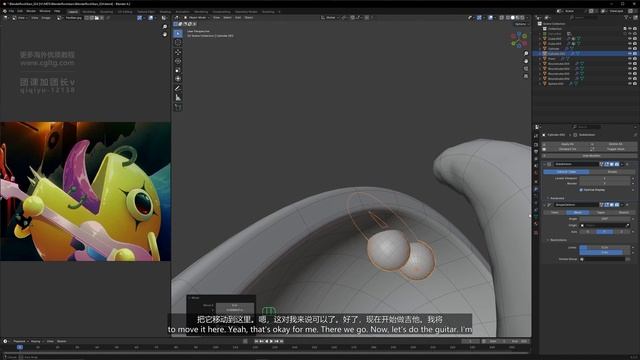
Task: Switch to the Shading workspace tab
Action: click(x=165, y=12)
